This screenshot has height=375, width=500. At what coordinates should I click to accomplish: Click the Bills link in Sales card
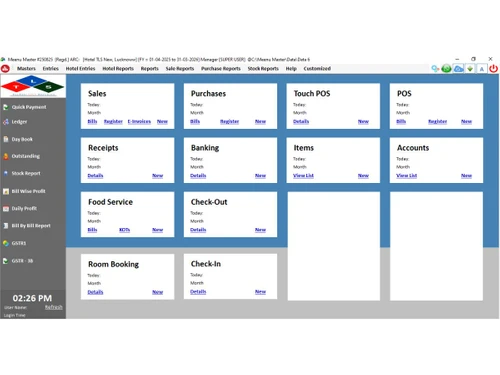[92, 121]
